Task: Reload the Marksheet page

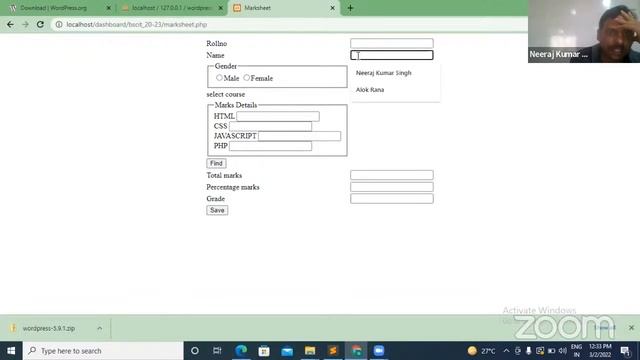Action: (x=40, y=24)
